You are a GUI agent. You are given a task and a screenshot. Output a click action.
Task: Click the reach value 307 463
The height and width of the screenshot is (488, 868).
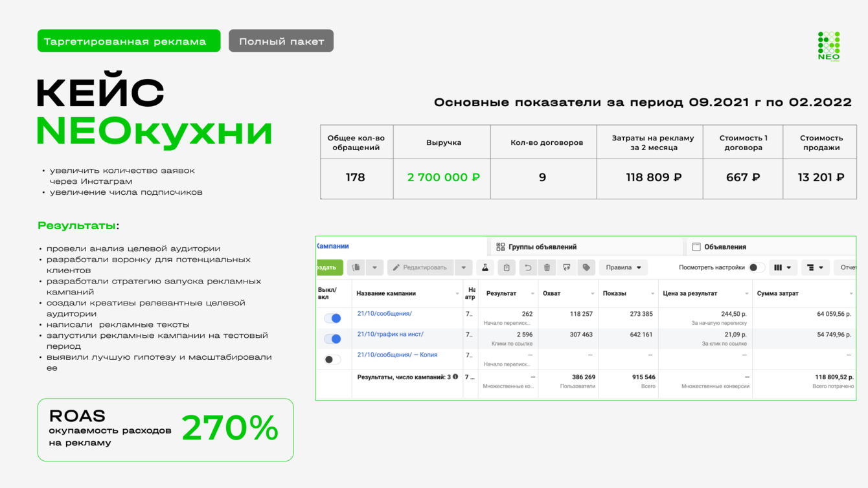581,335
